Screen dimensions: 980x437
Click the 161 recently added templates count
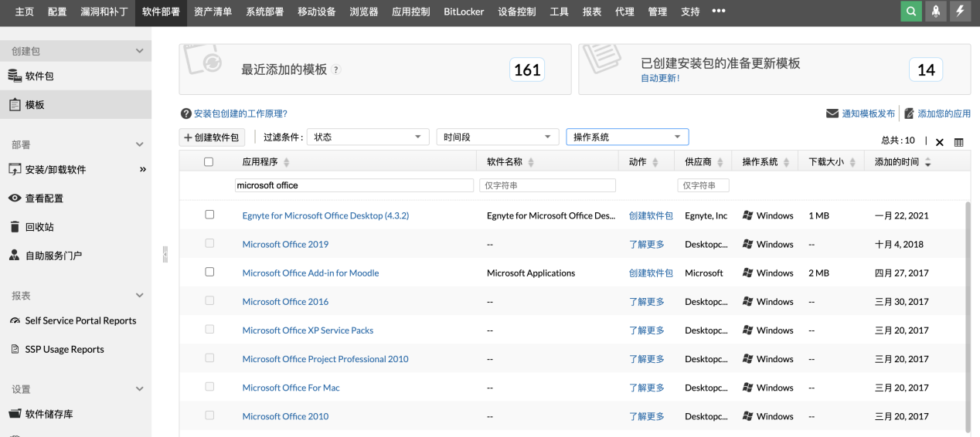click(527, 69)
